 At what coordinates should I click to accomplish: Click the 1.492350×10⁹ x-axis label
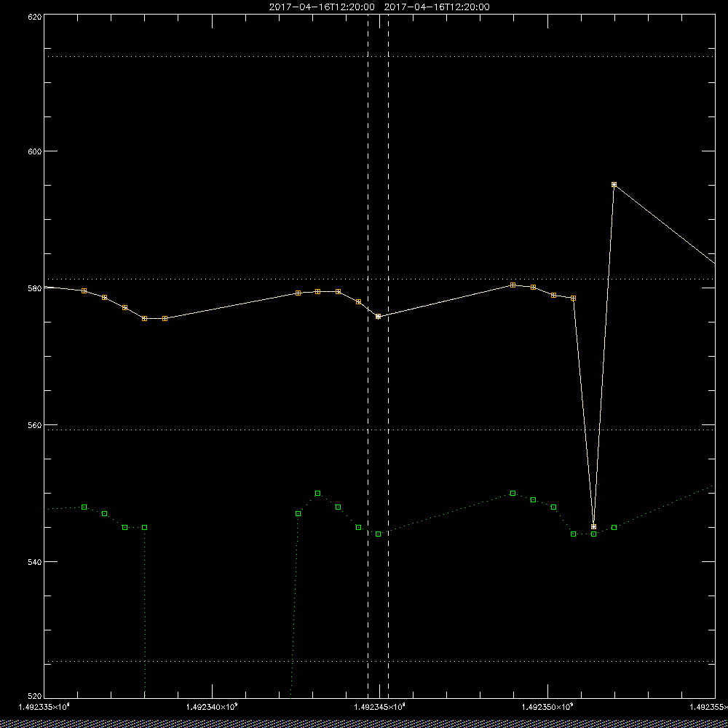tap(548, 707)
